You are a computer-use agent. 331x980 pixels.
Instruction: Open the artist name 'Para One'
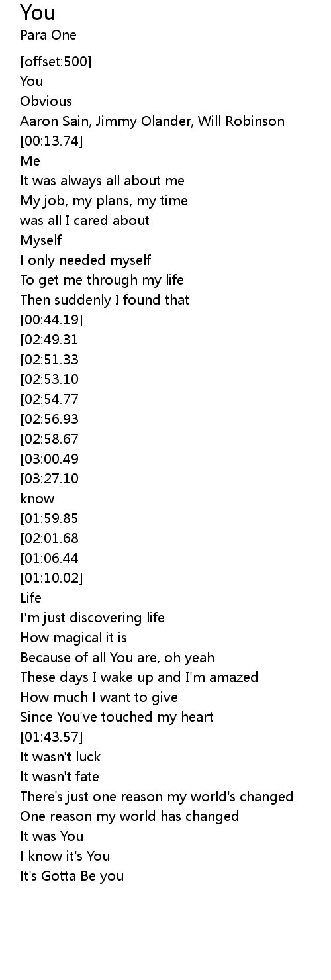click(x=48, y=35)
